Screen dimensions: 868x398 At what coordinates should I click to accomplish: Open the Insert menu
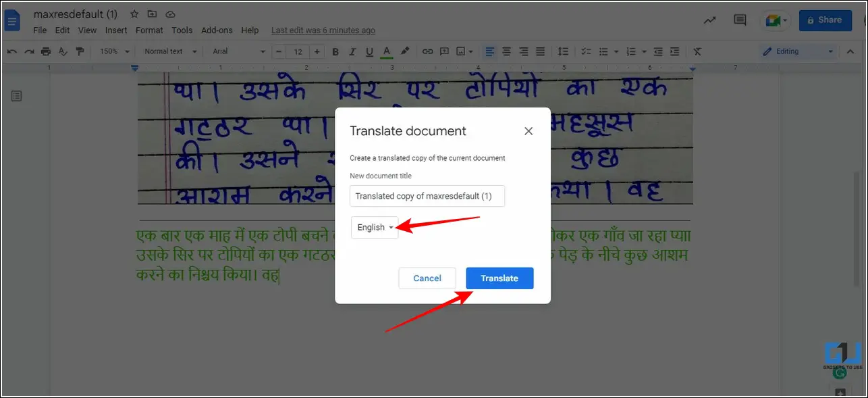click(116, 30)
